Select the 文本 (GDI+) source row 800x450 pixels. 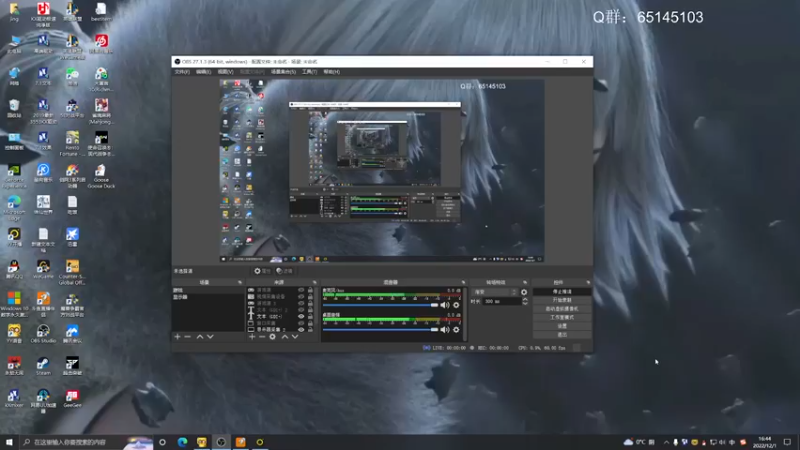coord(281,316)
